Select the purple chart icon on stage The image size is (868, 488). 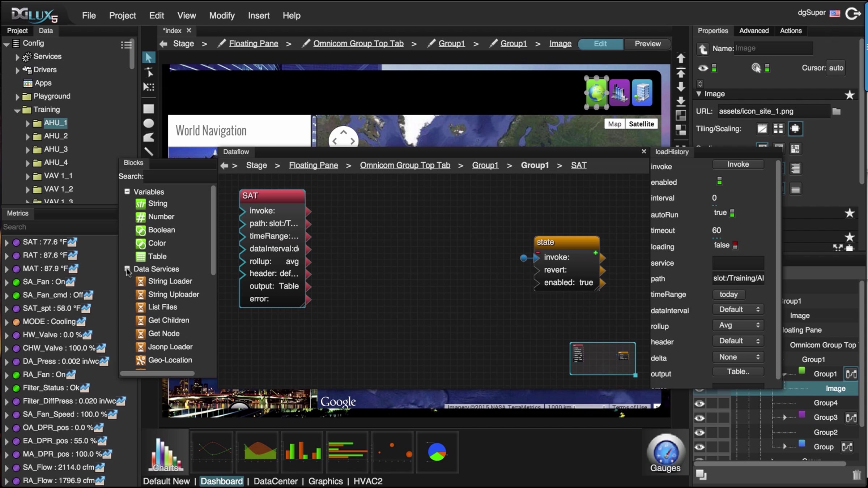619,93
